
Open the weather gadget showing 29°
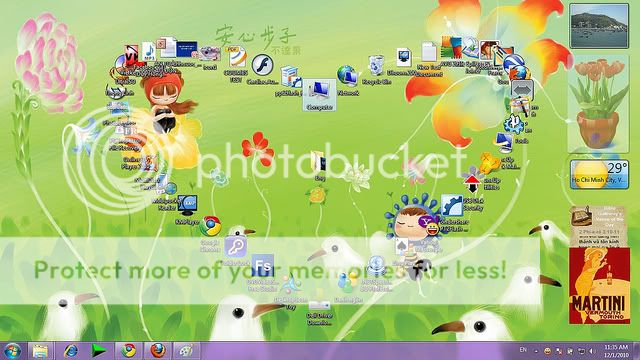pyautogui.click(x=599, y=174)
